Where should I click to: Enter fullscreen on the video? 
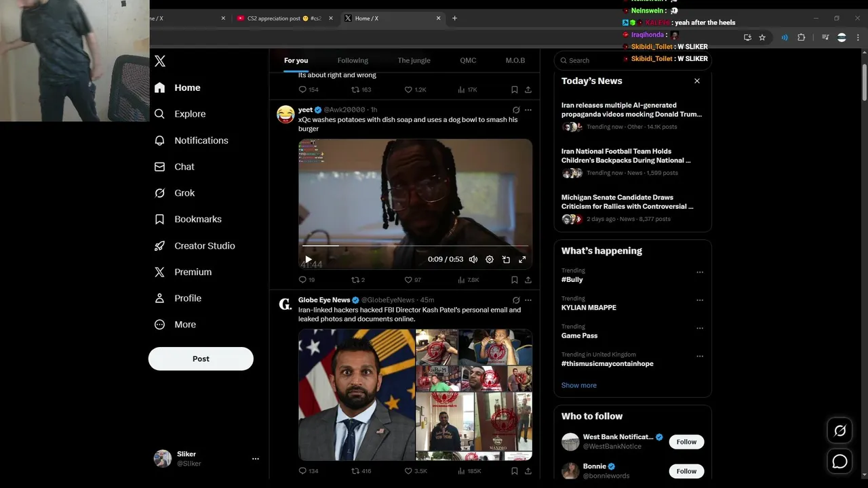tap(522, 260)
